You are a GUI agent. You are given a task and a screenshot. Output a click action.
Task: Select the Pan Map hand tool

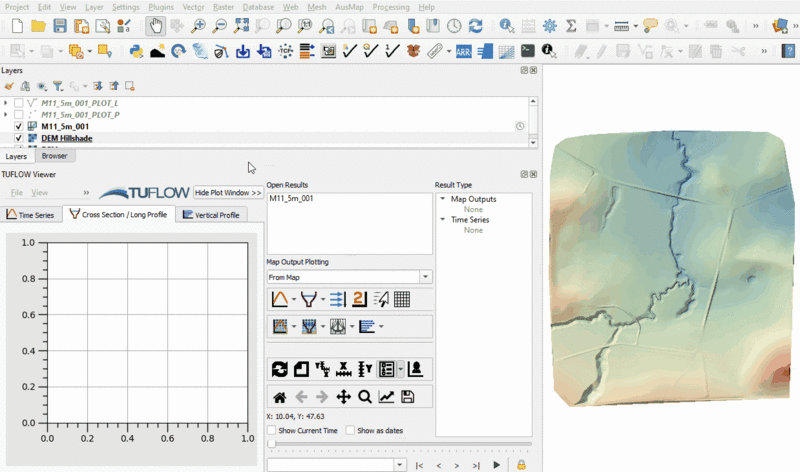point(156,25)
